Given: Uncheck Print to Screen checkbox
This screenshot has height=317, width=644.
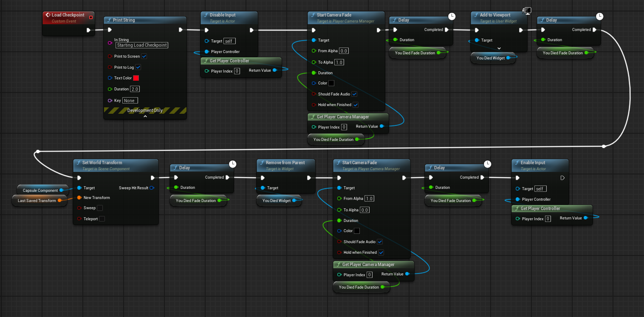Looking at the screenshot, I should tap(144, 56).
